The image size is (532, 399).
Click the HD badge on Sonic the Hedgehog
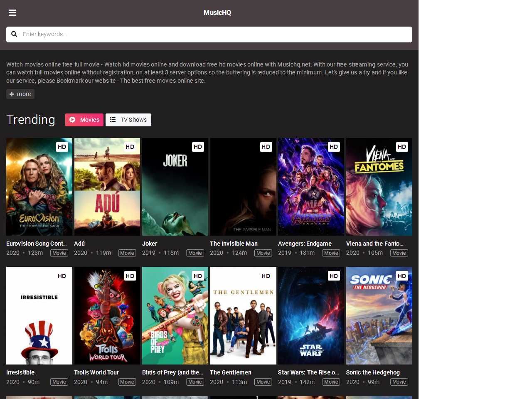pos(402,276)
